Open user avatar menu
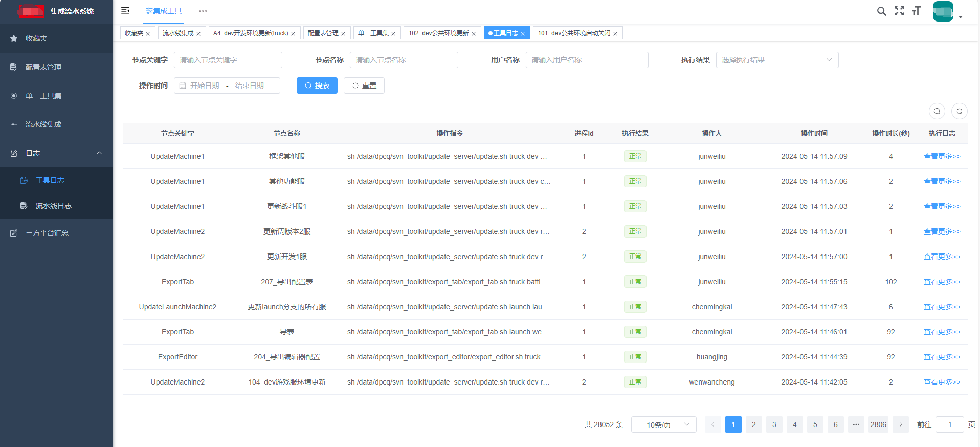Viewport: 980px width, 447px height. click(943, 11)
